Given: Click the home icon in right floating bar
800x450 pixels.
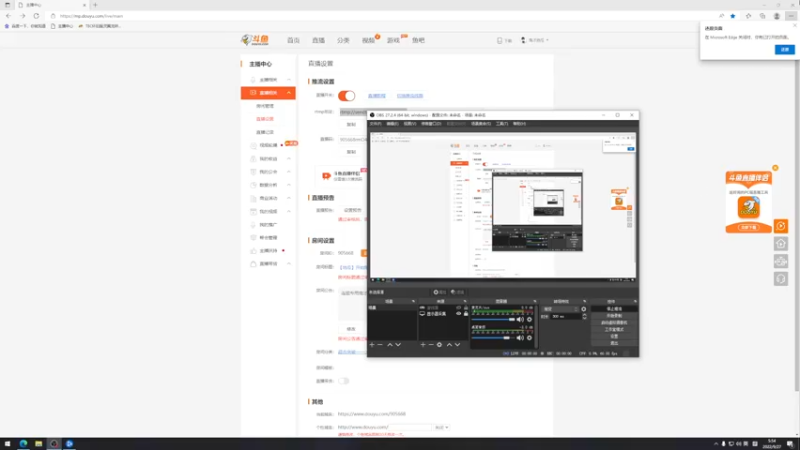Looking at the screenshot, I should (x=781, y=244).
